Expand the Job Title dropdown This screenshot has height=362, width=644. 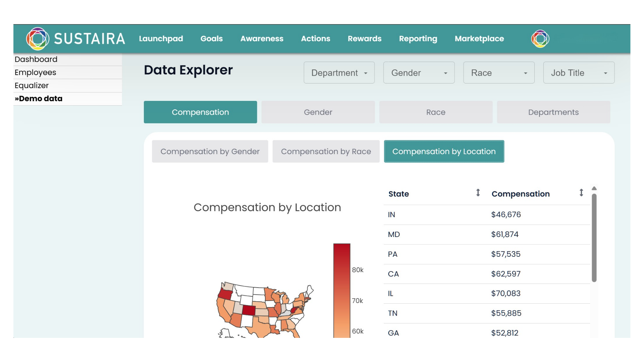(x=579, y=73)
